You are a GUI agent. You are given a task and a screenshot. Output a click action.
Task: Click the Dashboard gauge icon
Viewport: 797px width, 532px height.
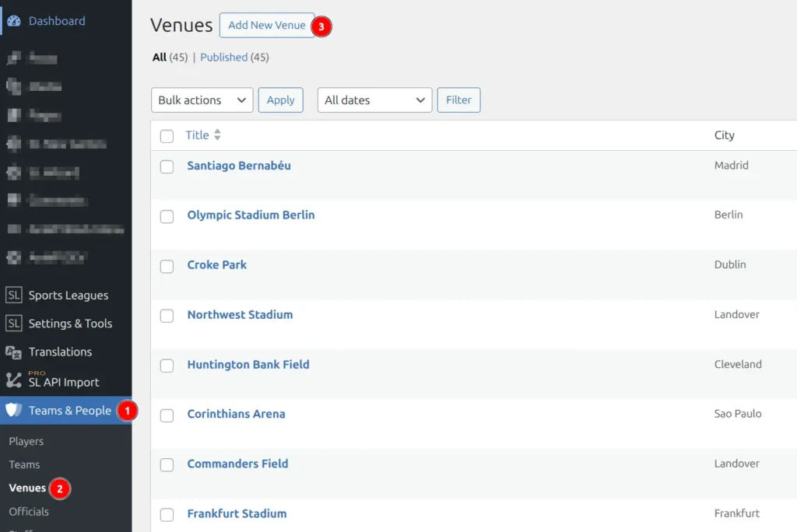[14, 21]
